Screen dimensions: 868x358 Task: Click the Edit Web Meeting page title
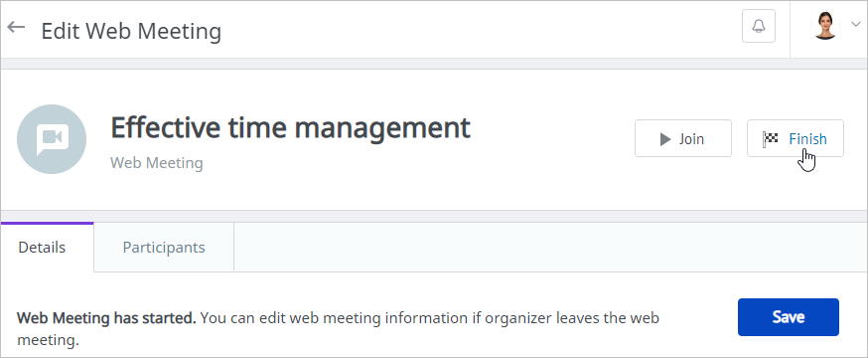coord(131,31)
